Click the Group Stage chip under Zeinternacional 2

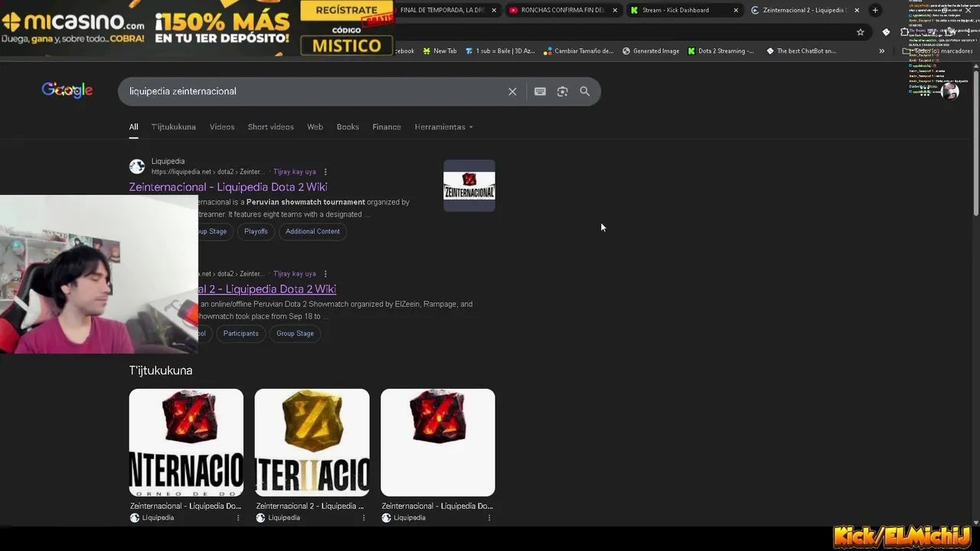pos(295,333)
